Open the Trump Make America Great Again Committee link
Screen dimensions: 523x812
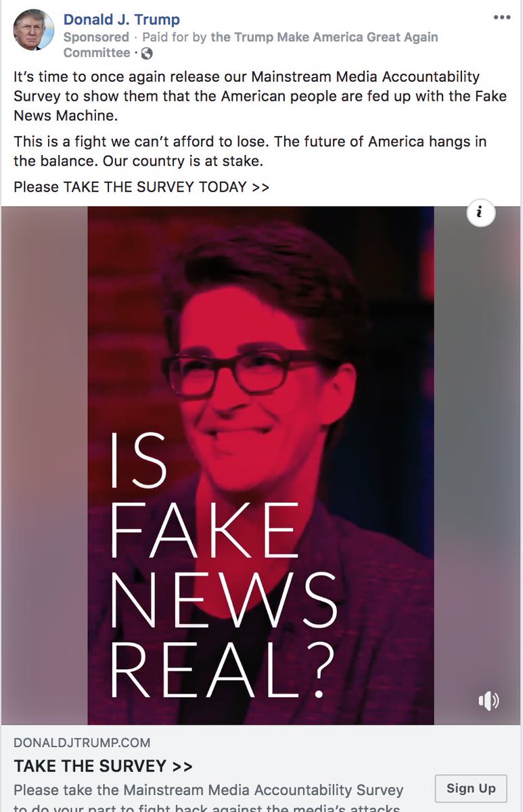pos(251,45)
